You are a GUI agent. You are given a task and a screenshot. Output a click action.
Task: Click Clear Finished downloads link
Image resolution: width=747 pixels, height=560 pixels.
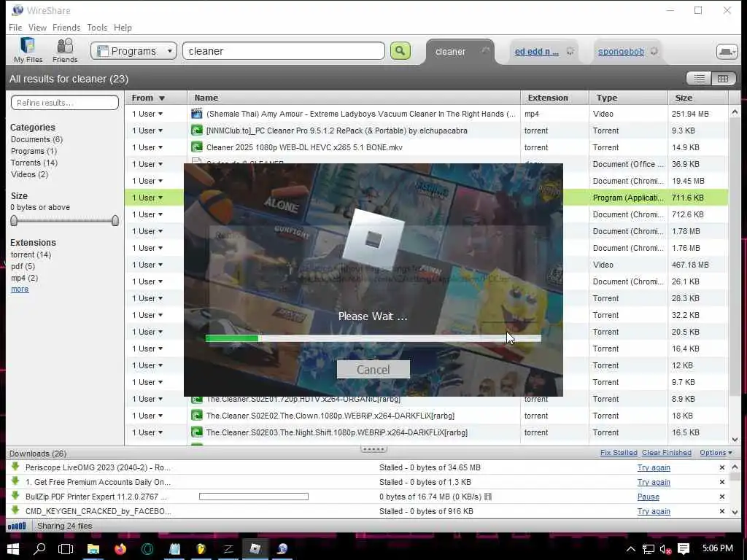pyautogui.click(x=667, y=453)
